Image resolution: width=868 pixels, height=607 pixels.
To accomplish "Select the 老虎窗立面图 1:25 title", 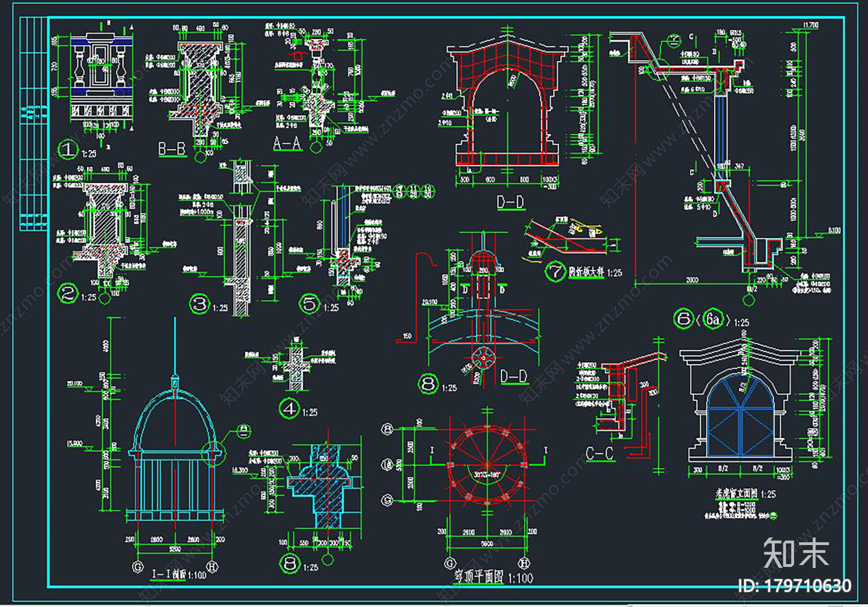I will (x=745, y=494).
